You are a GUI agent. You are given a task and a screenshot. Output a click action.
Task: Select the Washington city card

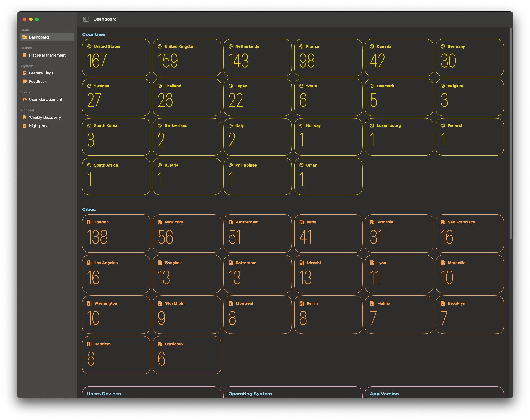point(116,315)
